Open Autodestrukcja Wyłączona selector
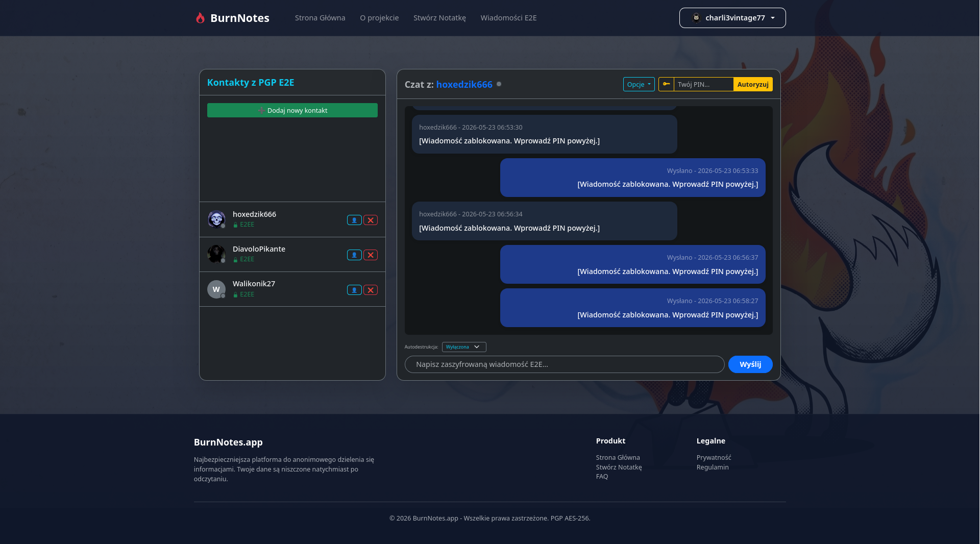Screen dimensions: 980x544 (x=463, y=347)
